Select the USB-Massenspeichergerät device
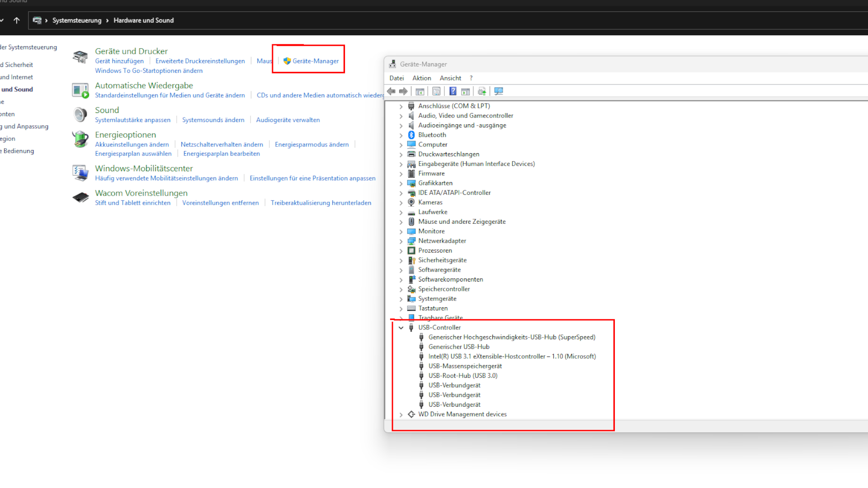This screenshot has width=868, height=488. pyautogui.click(x=465, y=366)
